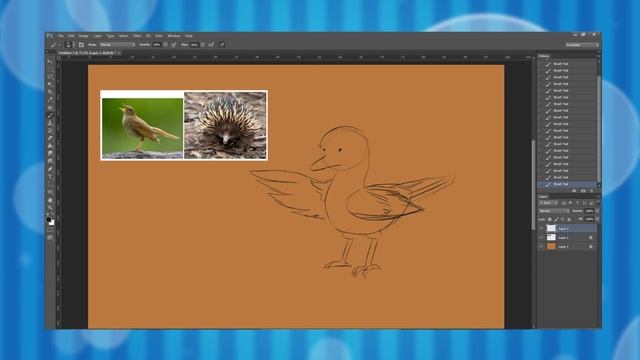The image size is (640, 360).
Task: Enable airbrush mode in options bar
Action: (x=211, y=44)
